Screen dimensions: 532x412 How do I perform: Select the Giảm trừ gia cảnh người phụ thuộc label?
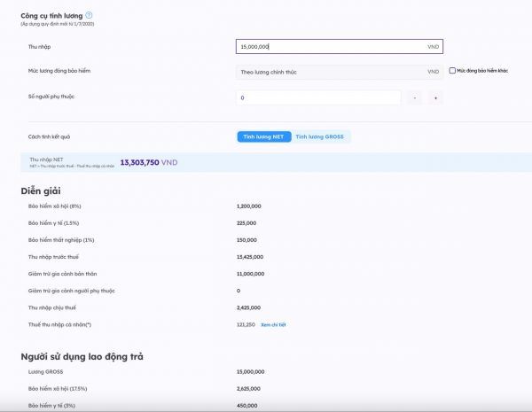click(x=72, y=291)
